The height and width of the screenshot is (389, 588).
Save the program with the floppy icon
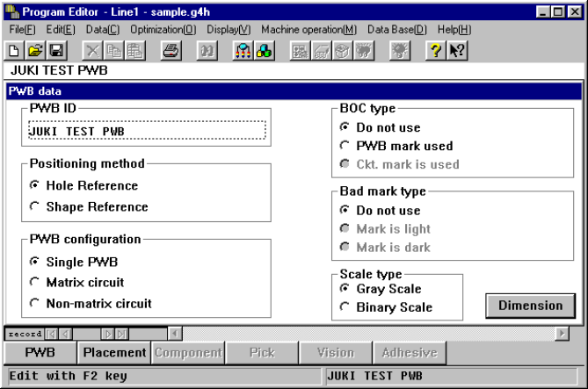click(x=56, y=51)
